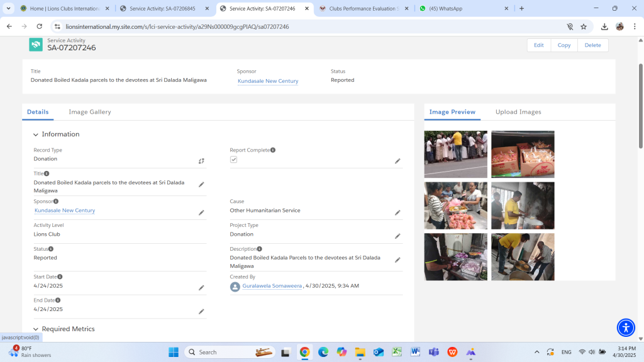This screenshot has height=362, width=644.
Task: Open Chrome profile avatar
Action: click(619, 26)
